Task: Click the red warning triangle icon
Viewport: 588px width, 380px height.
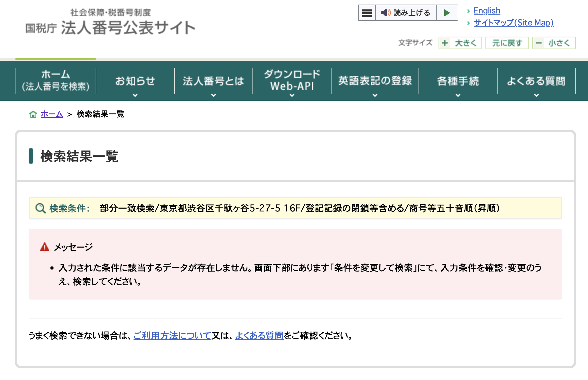Action: click(44, 246)
